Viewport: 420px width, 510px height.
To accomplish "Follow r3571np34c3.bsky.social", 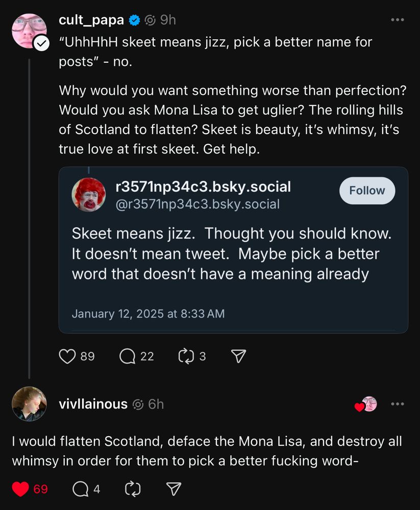I will point(366,190).
